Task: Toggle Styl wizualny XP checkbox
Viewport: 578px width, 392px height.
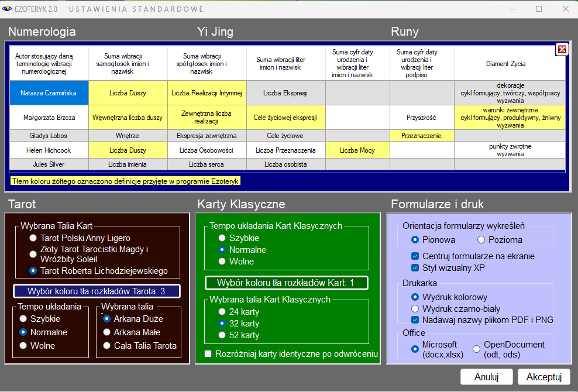Action: [x=415, y=268]
